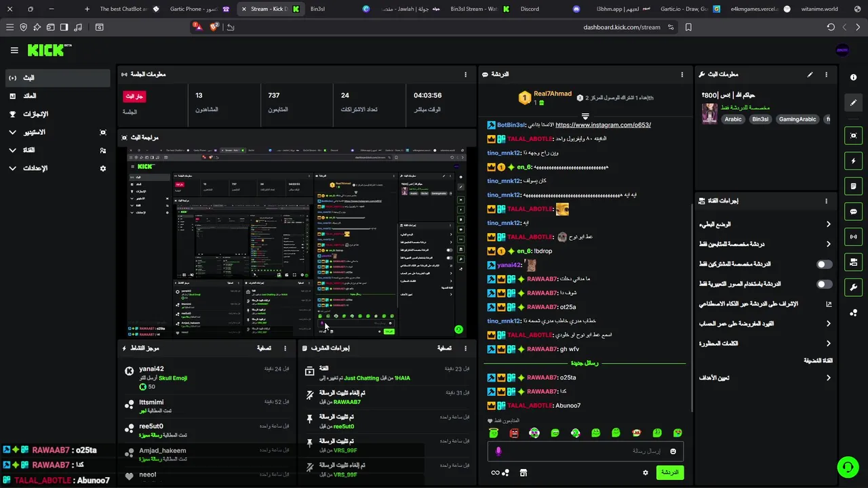Click the camera icon in right sidebar
Viewport: 868px width, 488px height.
coord(853,262)
